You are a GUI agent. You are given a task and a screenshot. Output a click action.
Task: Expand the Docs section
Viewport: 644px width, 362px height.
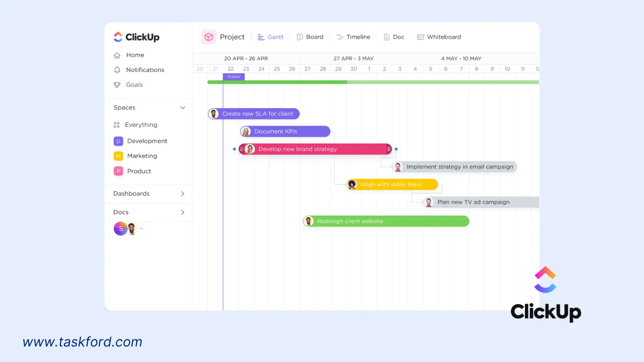[183, 212]
